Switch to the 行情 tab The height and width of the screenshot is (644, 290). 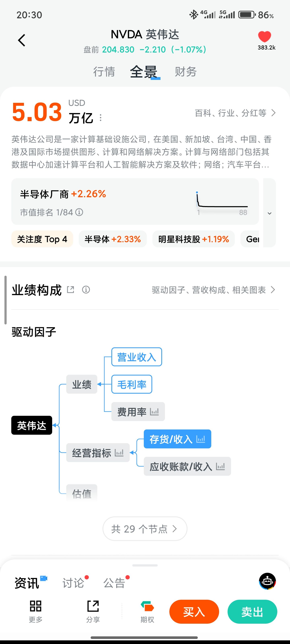pos(104,72)
